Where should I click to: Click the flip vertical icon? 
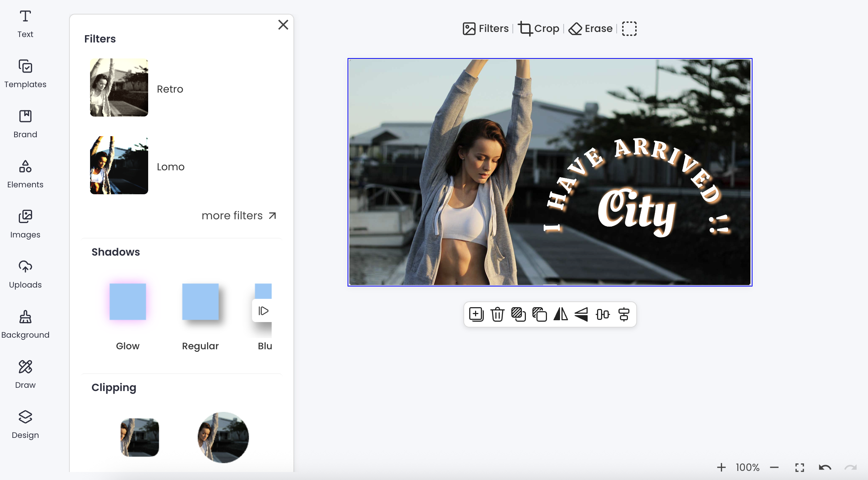[x=581, y=314]
